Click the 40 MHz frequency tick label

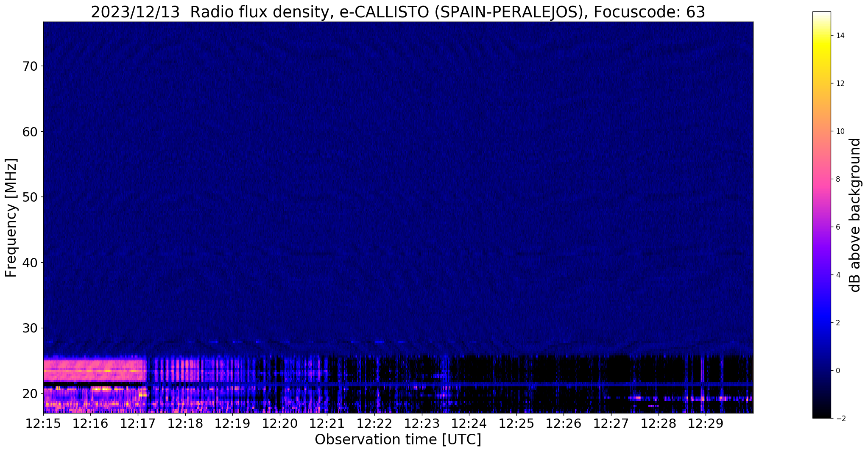click(29, 263)
